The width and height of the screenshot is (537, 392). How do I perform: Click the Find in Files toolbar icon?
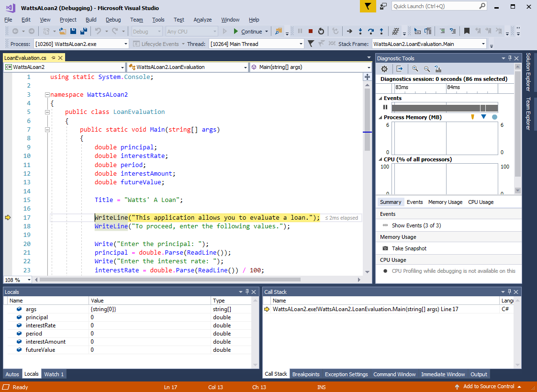(279, 31)
